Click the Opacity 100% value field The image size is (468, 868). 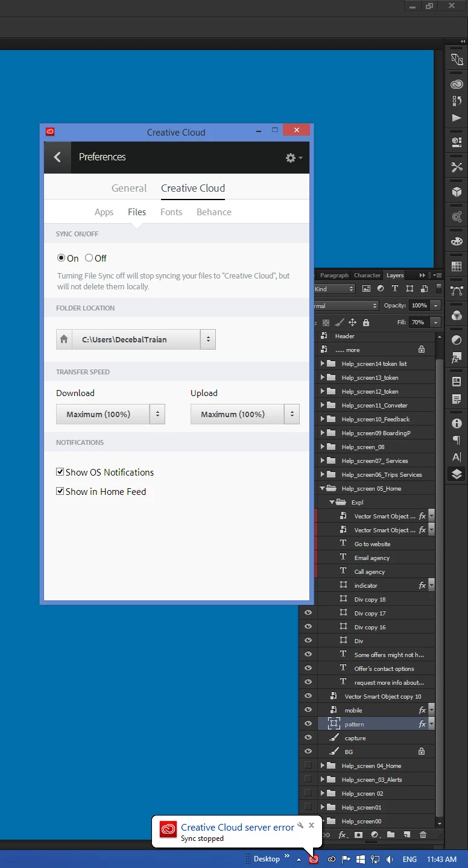point(419,306)
